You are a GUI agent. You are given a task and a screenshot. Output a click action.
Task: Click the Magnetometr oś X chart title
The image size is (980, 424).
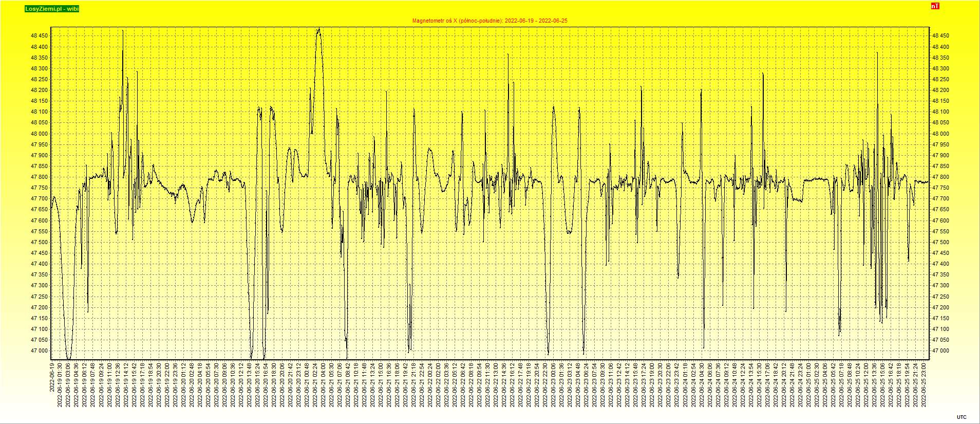(489, 21)
